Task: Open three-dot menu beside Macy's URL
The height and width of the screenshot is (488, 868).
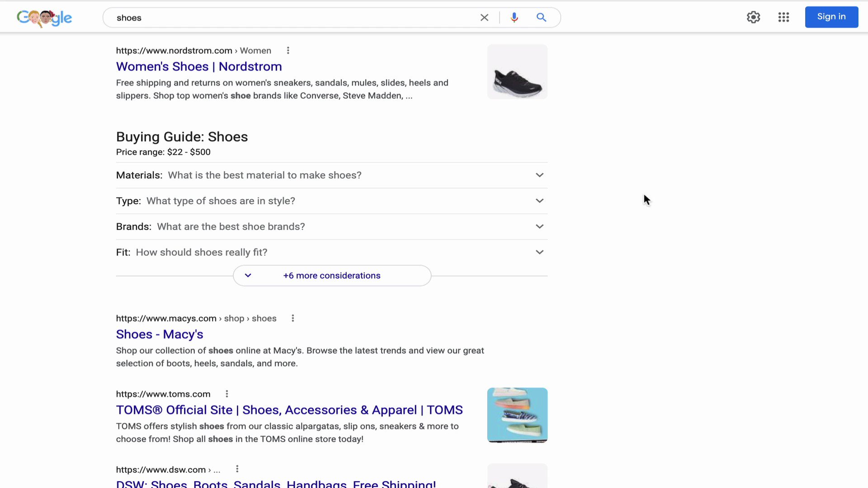Action: (x=293, y=319)
